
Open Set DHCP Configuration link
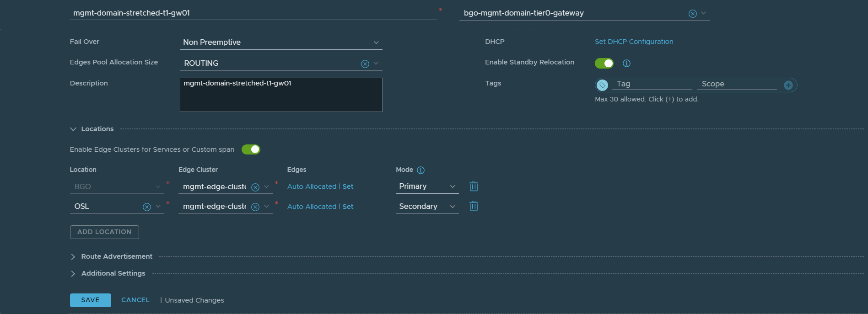coord(634,42)
